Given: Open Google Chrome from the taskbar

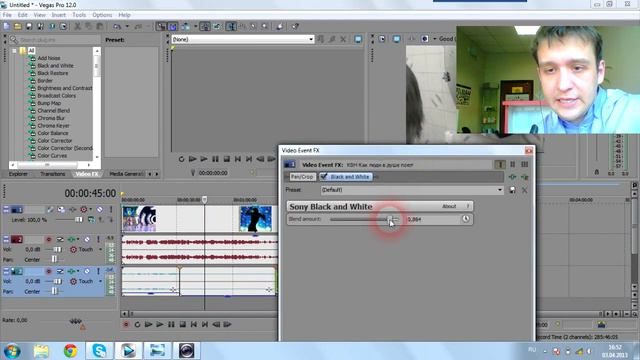Looking at the screenshot, I should 71,351.
